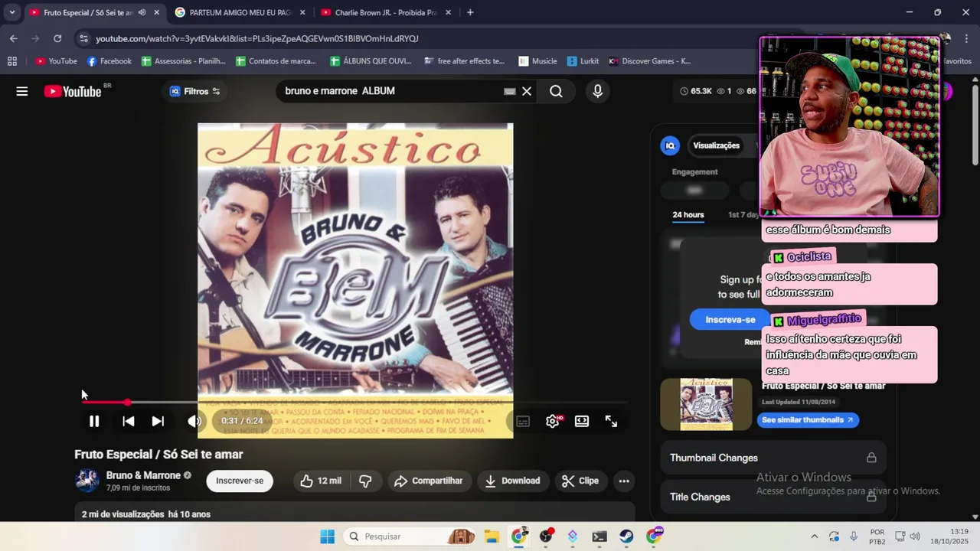The image size is (980, 551).
Task: Open the YouTube hamburger guide menu
Action: 22,91
